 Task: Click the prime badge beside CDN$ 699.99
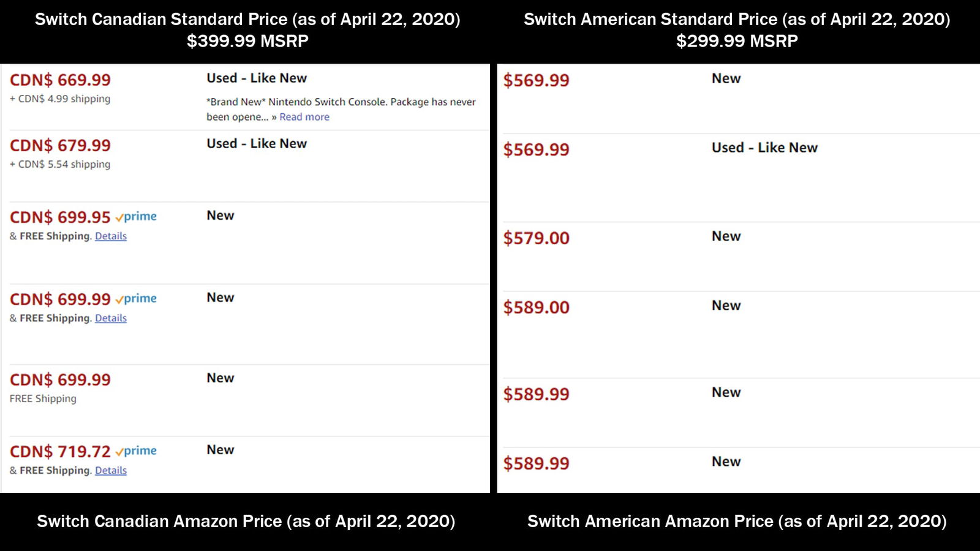click(137, 299)
